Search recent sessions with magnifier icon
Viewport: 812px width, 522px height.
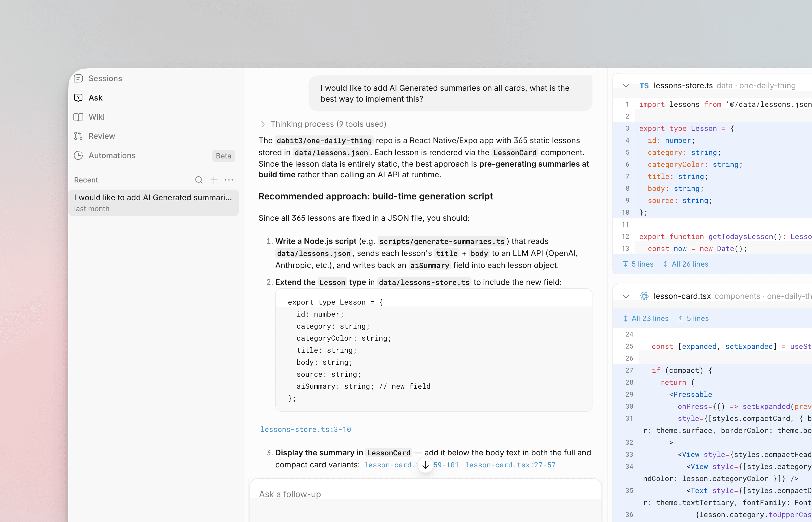click(199, 180)
